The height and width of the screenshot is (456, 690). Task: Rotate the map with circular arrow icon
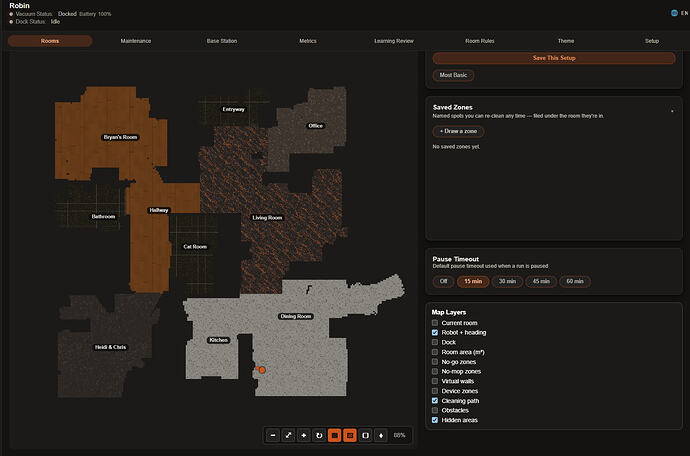pos(319,435)
